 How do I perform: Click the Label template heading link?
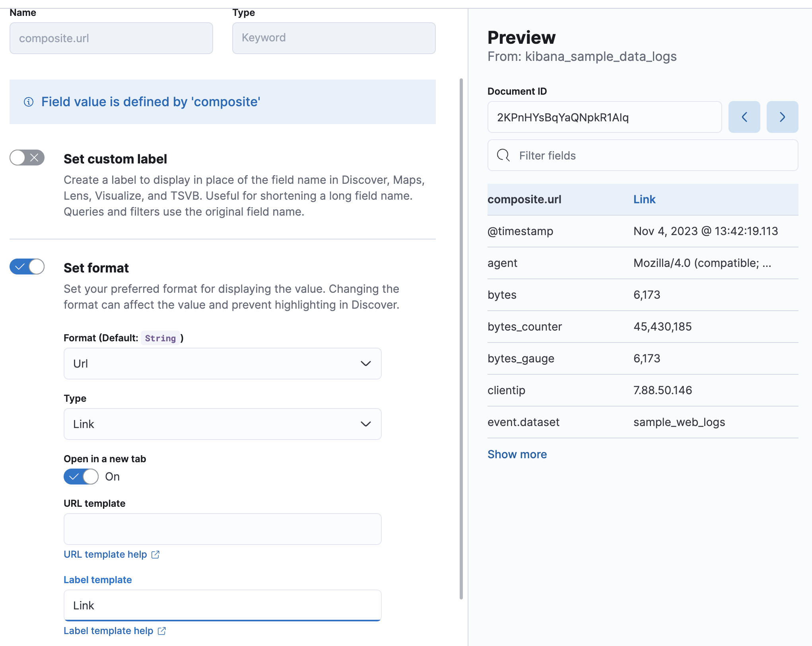pos(97,580)
